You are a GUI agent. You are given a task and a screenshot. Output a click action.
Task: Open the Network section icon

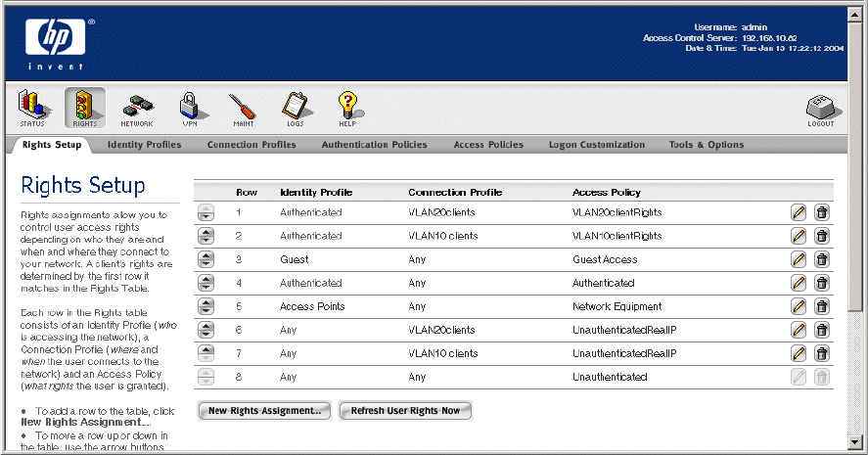[x=137, y=110]
